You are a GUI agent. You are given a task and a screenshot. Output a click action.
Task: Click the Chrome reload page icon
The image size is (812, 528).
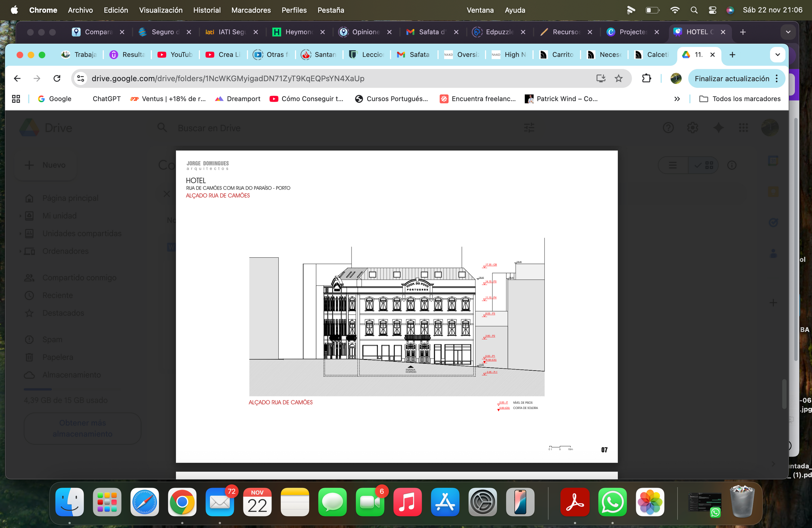click(x=57, y=79)
